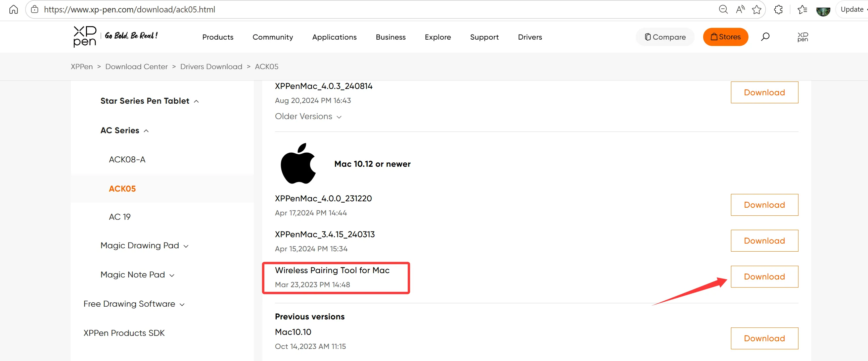Download XPPenMac_3.4.15_240313 driver

tap(764, 241)
